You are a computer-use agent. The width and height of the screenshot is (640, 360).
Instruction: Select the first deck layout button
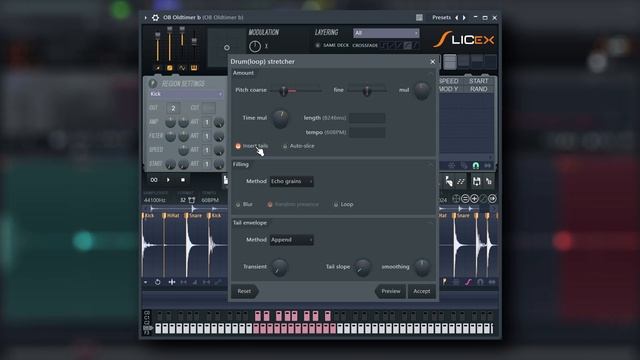pyautogui.click(x=450, y=62)
